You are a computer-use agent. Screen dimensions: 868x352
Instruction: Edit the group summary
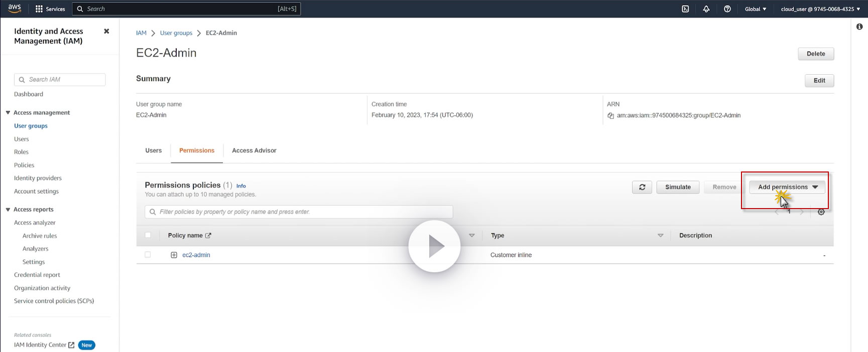click(819, 81)
